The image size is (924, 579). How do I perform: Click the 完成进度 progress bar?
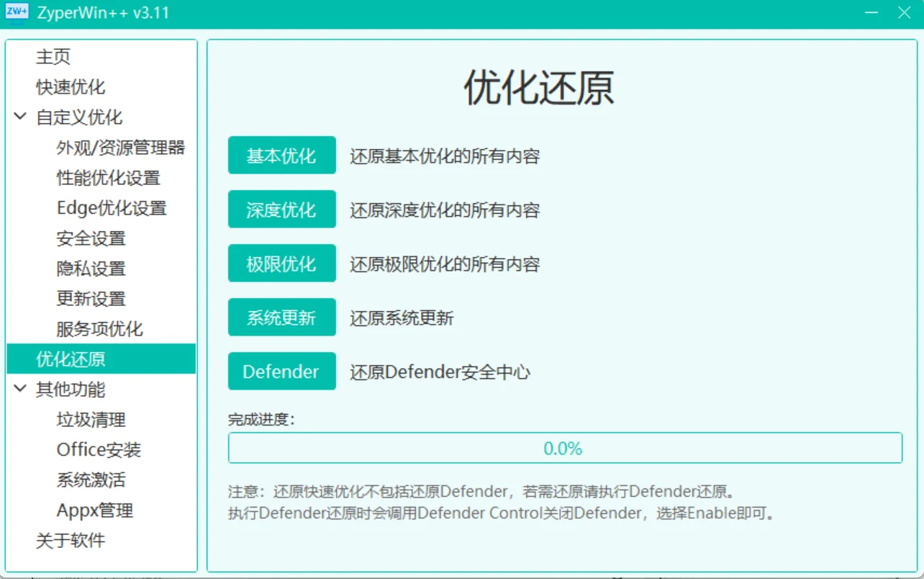click(564, 448)
